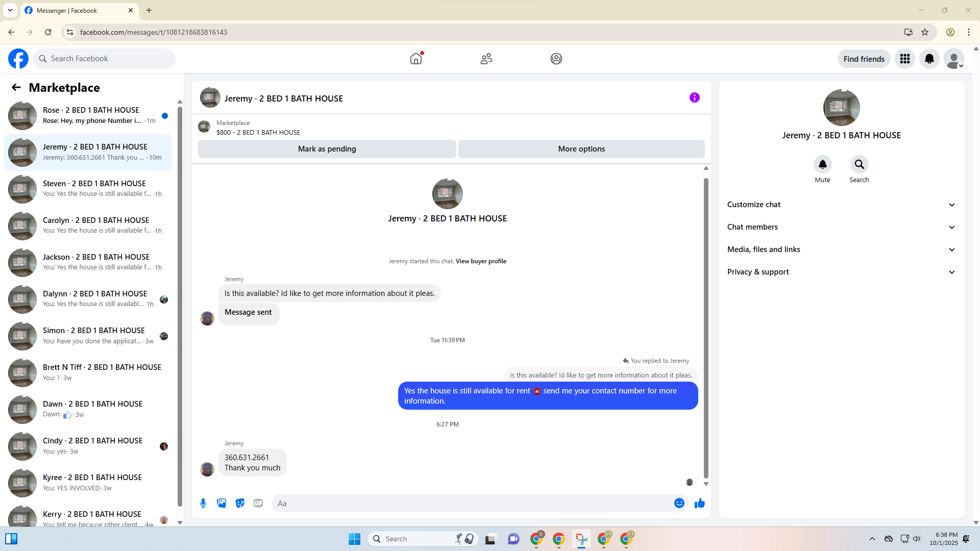Attach a photo with image icon
Viewport: 980px width, 551px height.
click(x=222, y=503)
